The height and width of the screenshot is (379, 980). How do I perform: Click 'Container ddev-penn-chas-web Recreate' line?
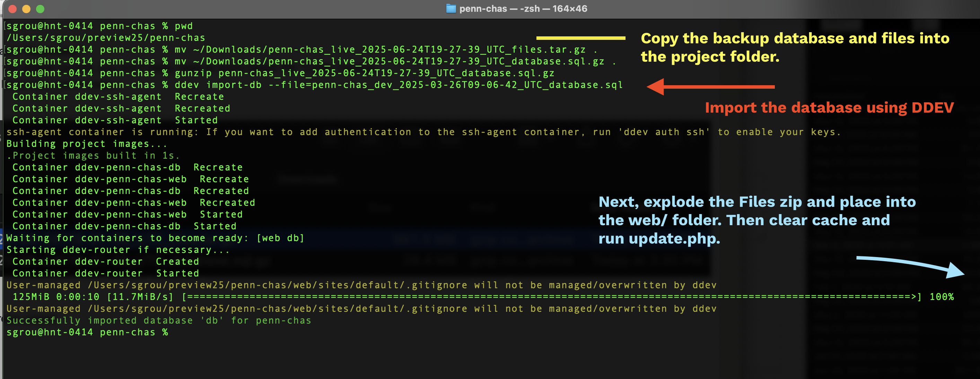(x=131, y=179)
